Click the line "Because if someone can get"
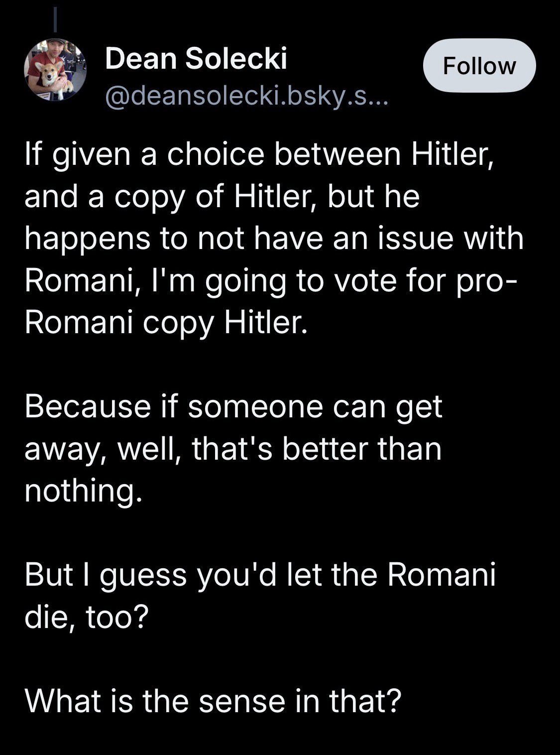This screenshot has width=560, height=755. point(233,406)
